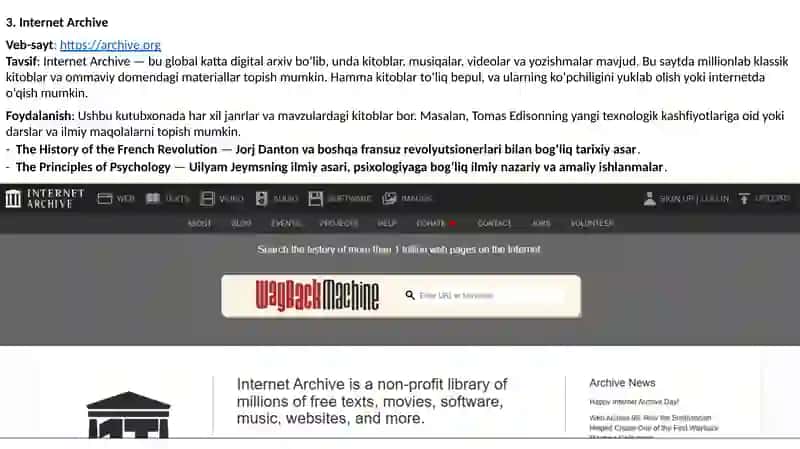This screenshot has height=449, width=800.
Task: Open the Video film icon
Action: click(x=207, y=198)
